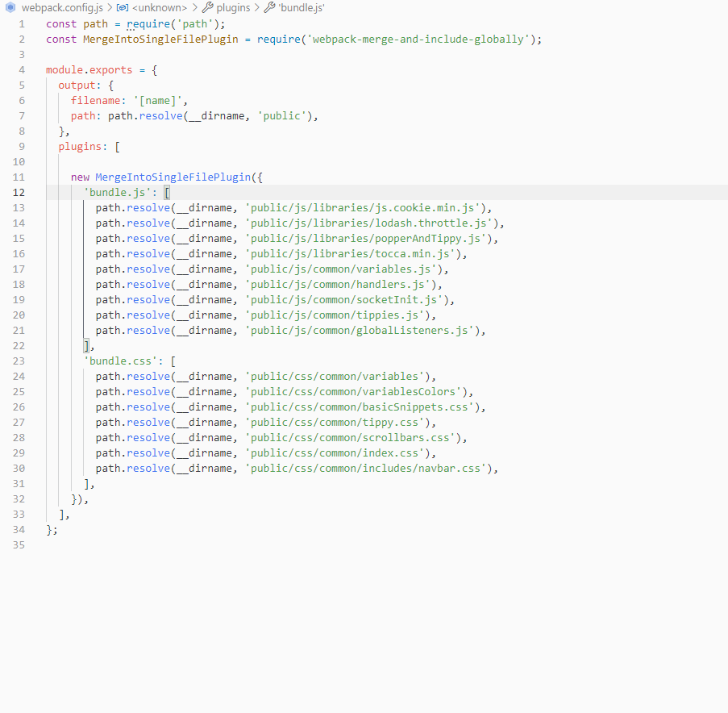Click line number 1 in gutter
Viewport: 728px width, 713px height.
click(x=22, y=24)
